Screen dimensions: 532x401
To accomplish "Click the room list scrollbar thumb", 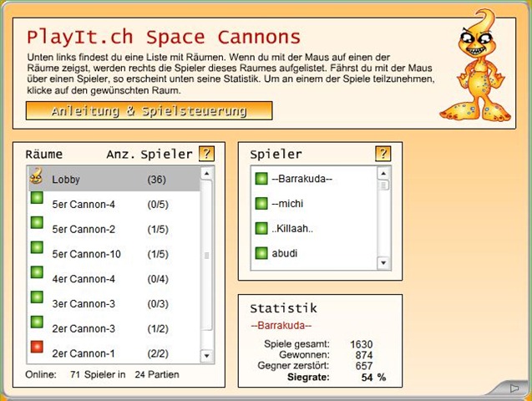I will pyautogui.click(x=206, y=256).
